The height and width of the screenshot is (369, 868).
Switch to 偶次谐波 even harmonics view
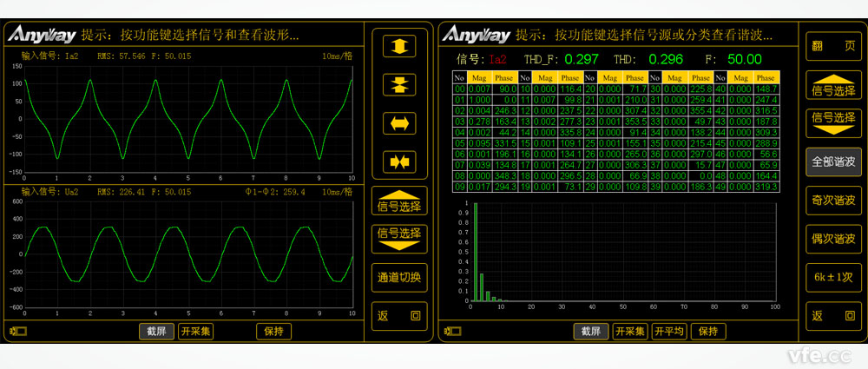click(x=832, y=238)
